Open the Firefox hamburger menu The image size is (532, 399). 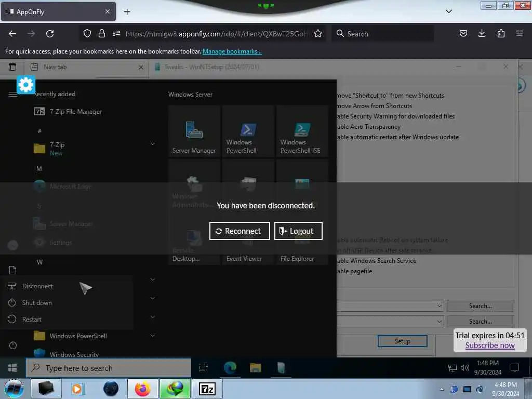pos(520,33)
